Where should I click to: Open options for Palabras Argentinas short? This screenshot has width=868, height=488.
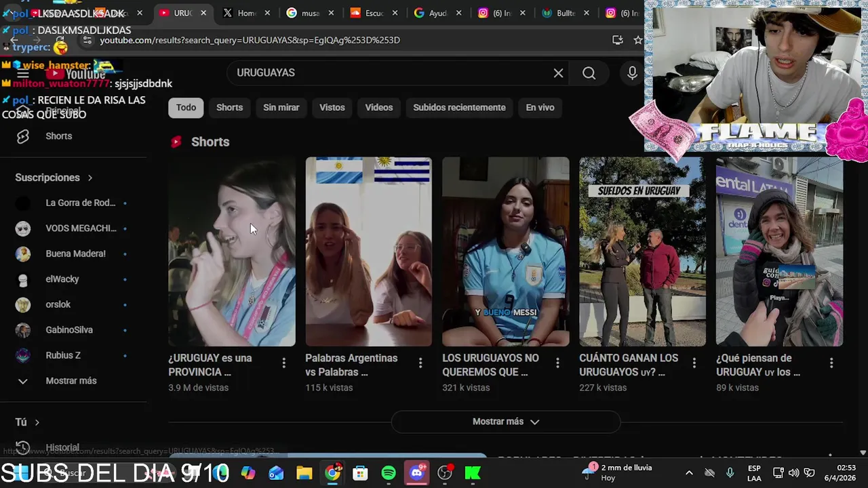click(x=420, y=363)
